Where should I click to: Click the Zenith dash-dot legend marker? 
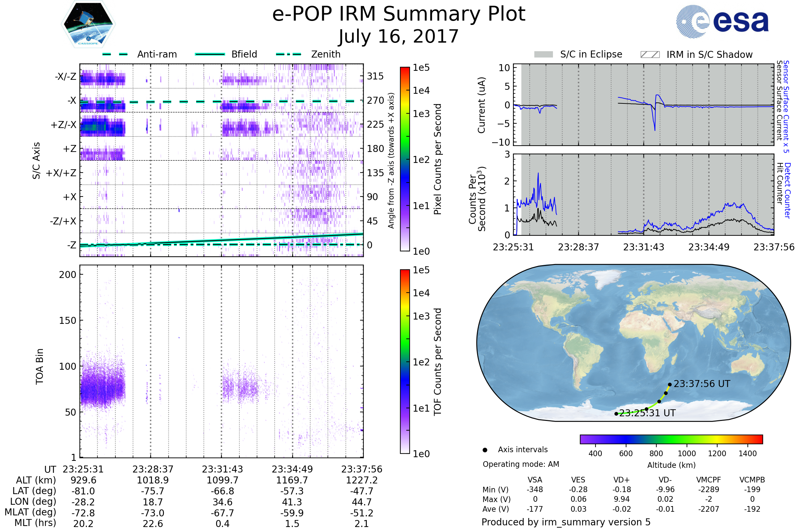tap(288, 54)
